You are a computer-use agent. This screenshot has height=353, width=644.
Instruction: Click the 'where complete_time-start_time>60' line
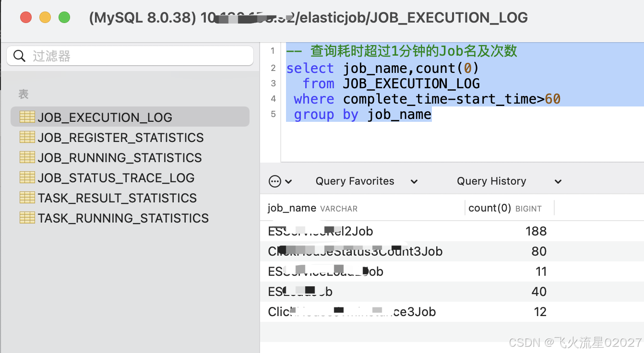[x=427, y=99]
